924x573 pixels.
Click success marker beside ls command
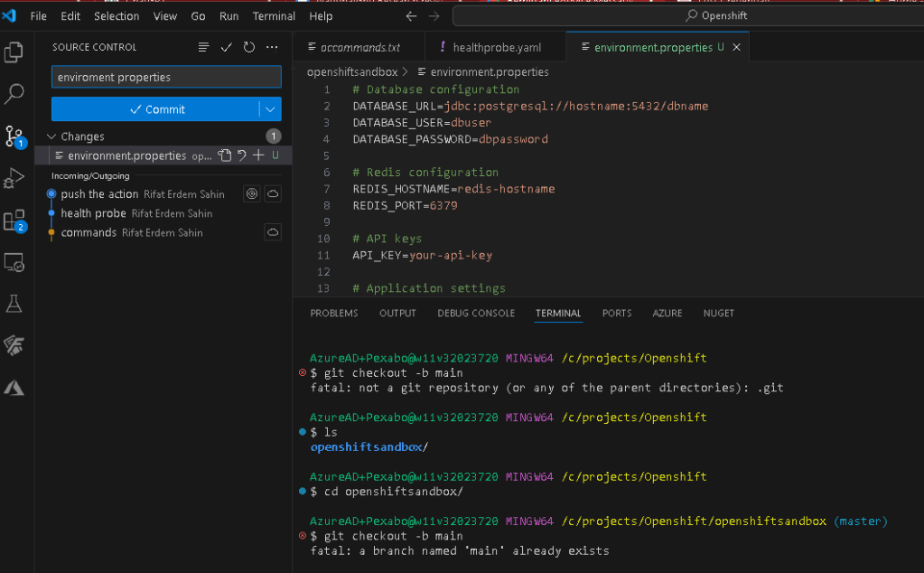[x=303, y=432]
